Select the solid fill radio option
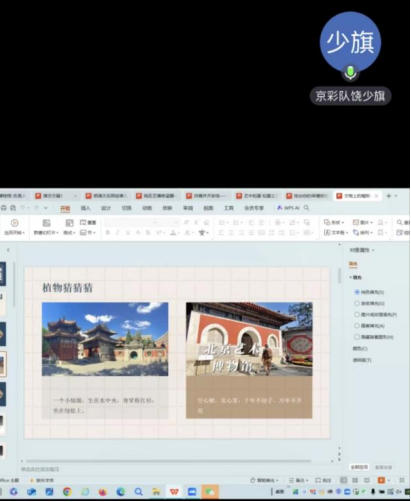Image resolution: width=411 pixels, height=502 pixels. point(357,292)
